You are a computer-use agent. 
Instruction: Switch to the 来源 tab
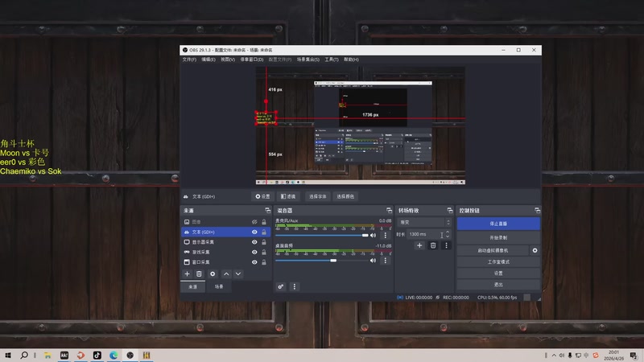coord(192,287)
